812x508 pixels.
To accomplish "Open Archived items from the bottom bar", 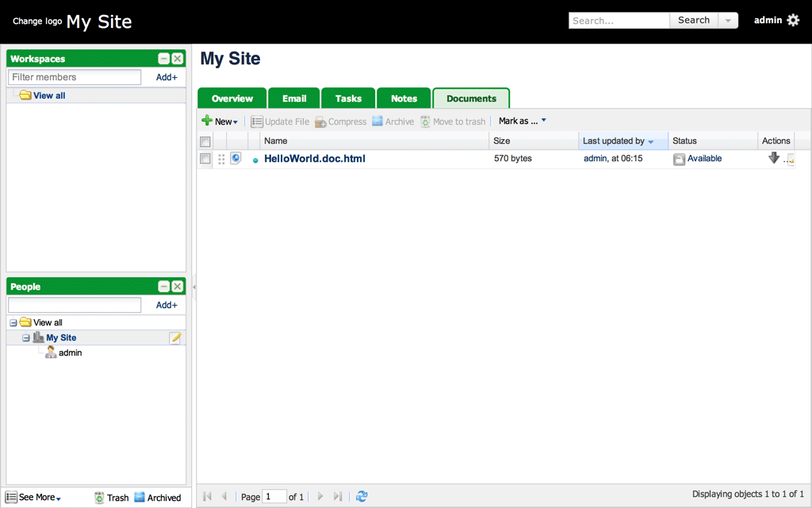I will coord(157,498).
